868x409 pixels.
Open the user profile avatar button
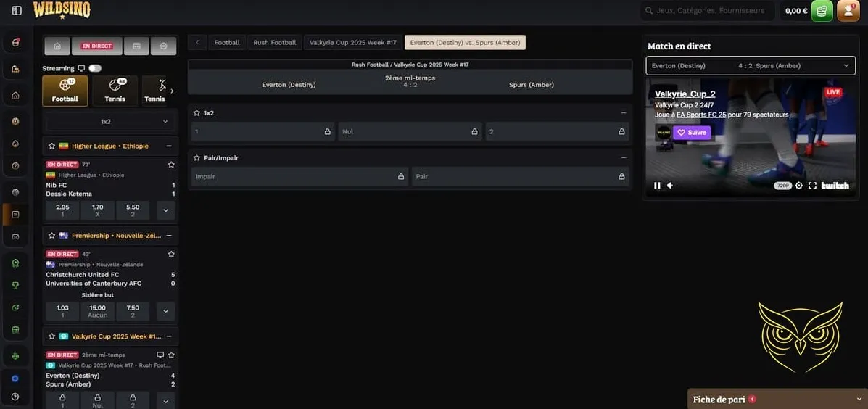click(848, 11)
